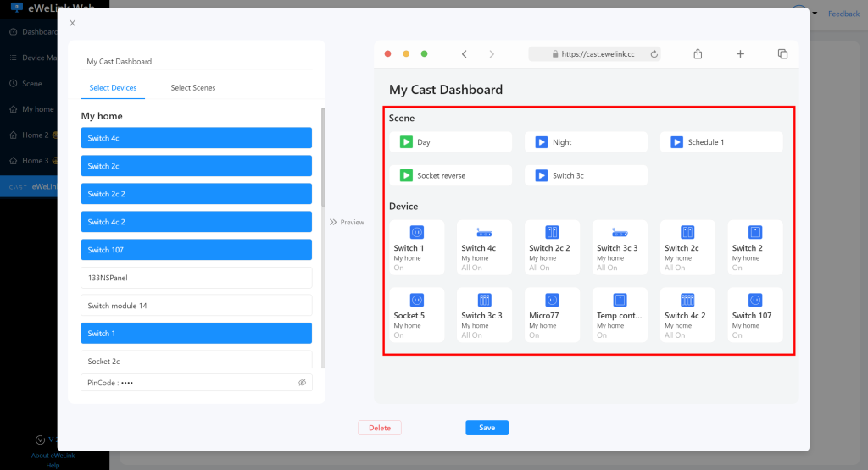Switch to Select Scenes tab
The height and width of the screenshot is (470, 868).
192,88
